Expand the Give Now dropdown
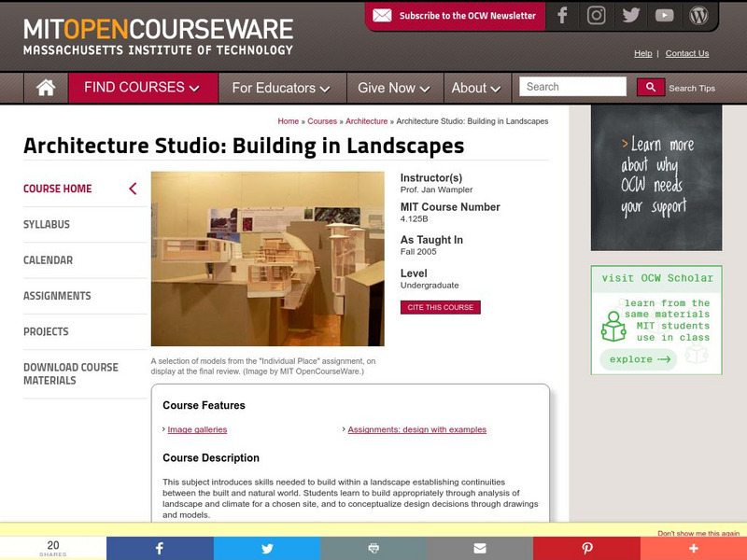Viewport: 747px width, 560px height. (393, 88)
